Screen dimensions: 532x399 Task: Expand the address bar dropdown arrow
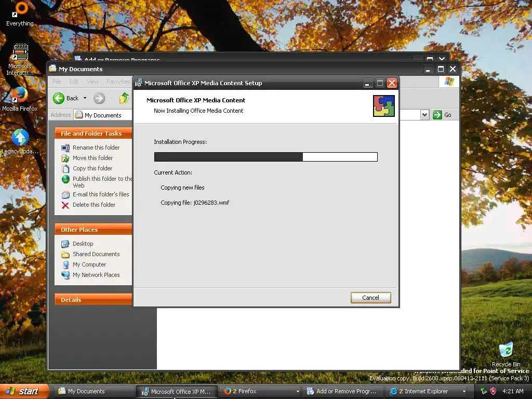pyautogui.click(x=424, y=115)
